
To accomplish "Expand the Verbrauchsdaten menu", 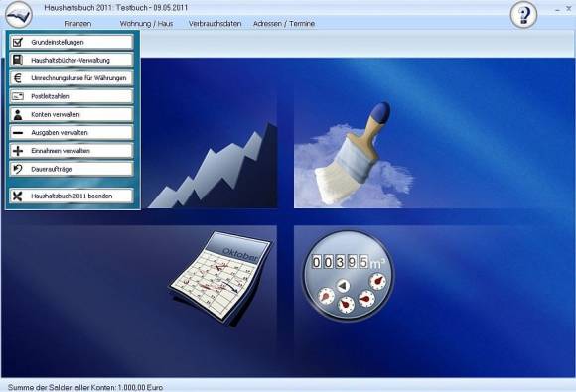I will point(215,24).
